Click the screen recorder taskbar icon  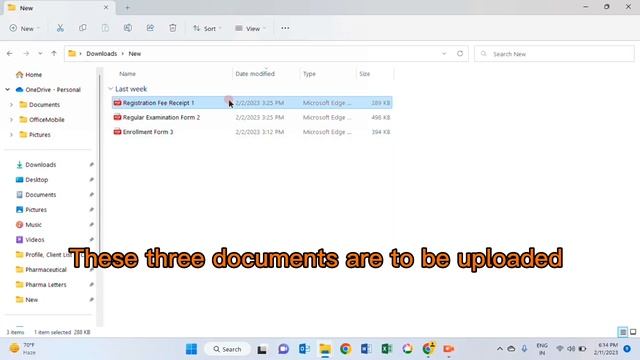tap(449, 349)
